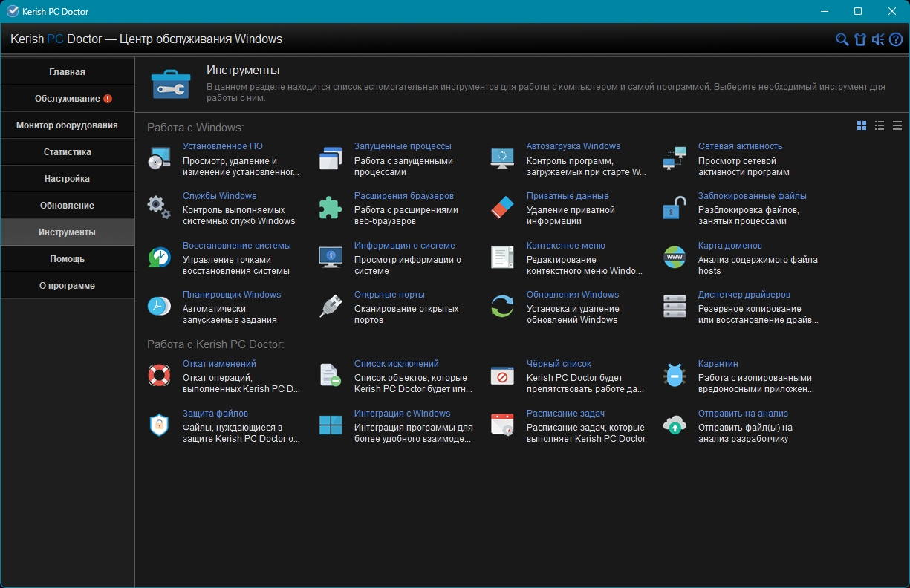Image resolution: width=910 pixels, height=588 pixels.
Task: Click the Приватные данные eraser icon
Action: click(503, 208)
